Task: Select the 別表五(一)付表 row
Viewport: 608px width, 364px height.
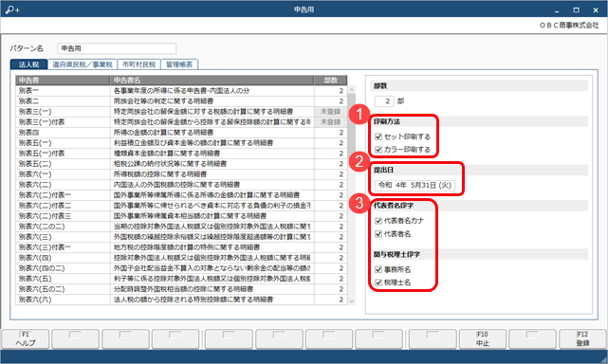Action: pyautogui.click(x=181, y=154)
